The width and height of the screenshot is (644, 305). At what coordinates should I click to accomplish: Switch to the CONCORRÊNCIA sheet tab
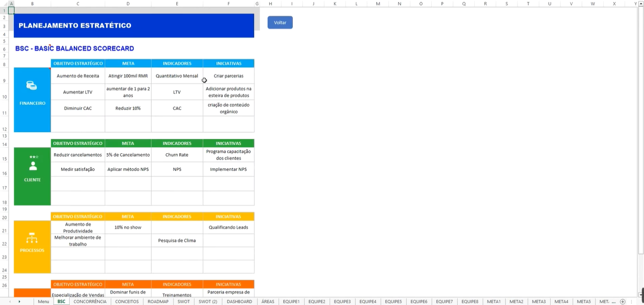pyautogui.click(x=90, y=302)
